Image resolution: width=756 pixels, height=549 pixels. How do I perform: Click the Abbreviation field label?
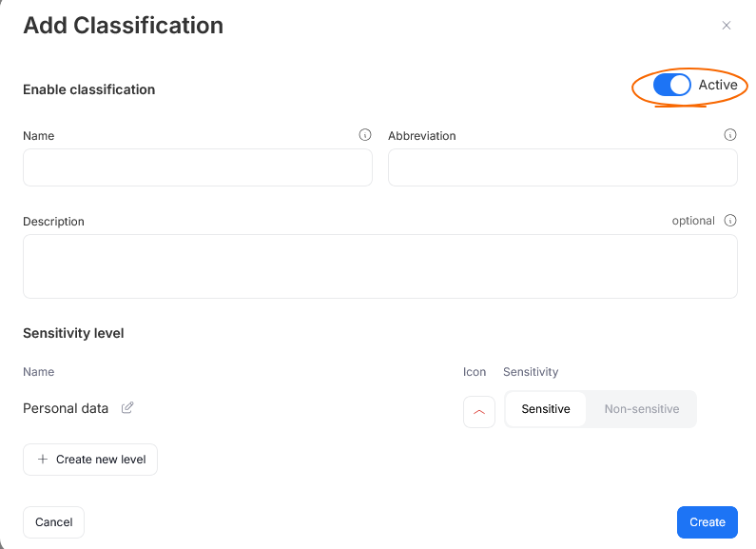click(422, 136)
